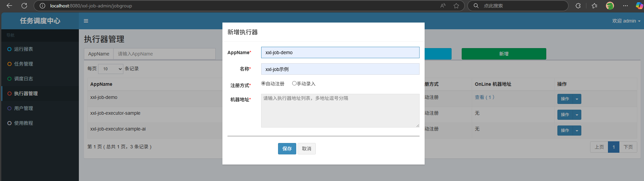Click the browser address bar URL
This screenshot has width=644, height=181.
pos(91,6)
